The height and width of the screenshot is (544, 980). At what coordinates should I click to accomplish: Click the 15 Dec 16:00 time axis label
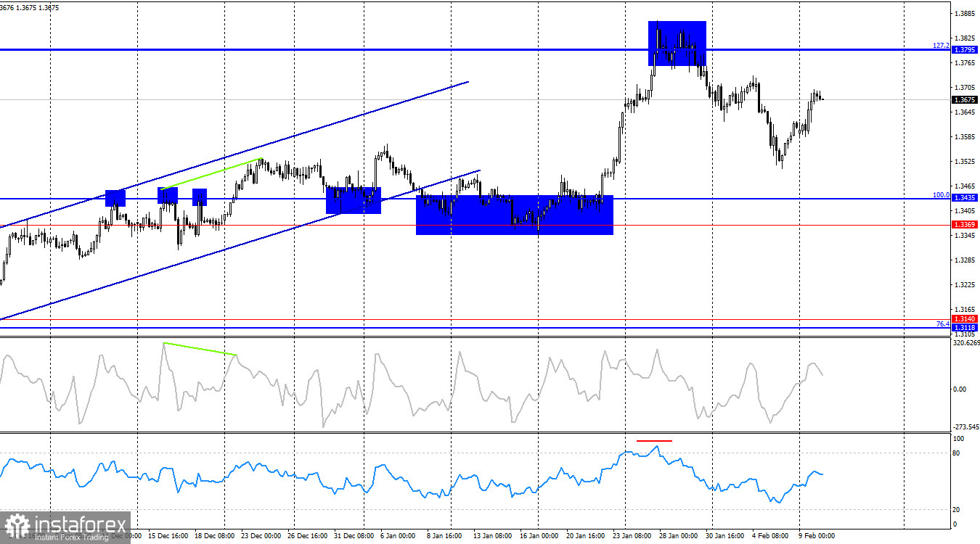(170, 535)
